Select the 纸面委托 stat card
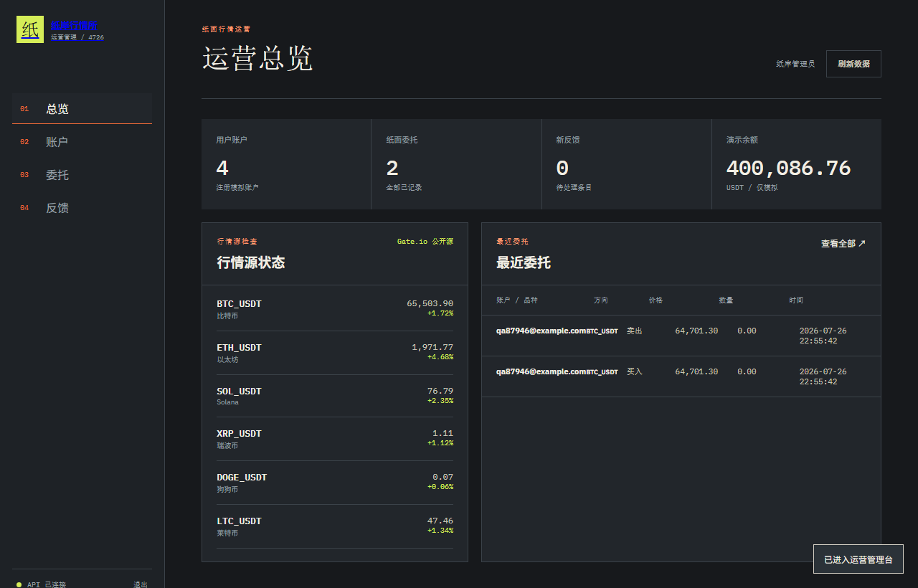The image size is (918, 588). tap(456, 164)
